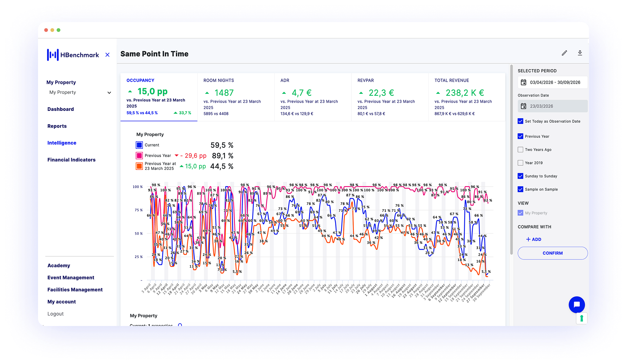Open the chat support bubble

coord(576,304)
